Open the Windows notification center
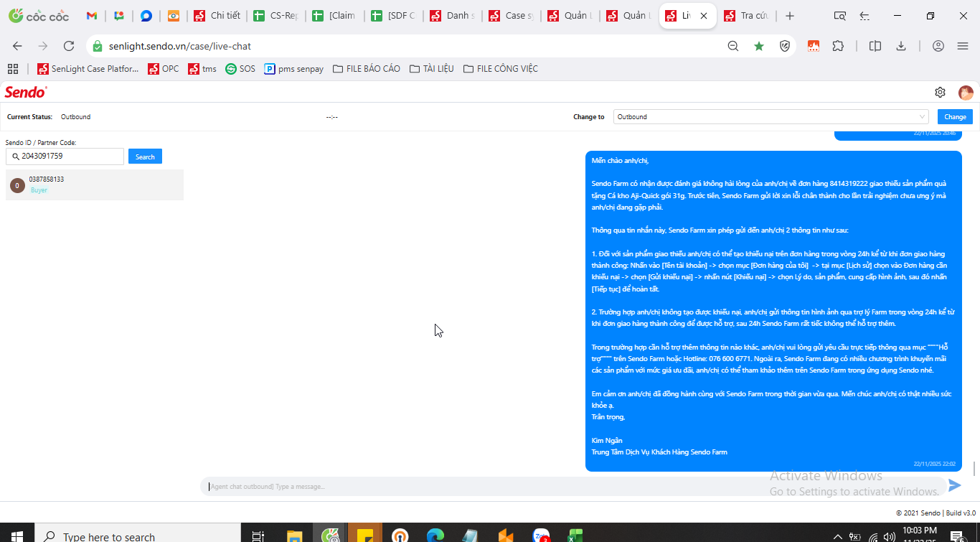Image resolution: width=980 pixels, height=542 pixels. point(956,536)
